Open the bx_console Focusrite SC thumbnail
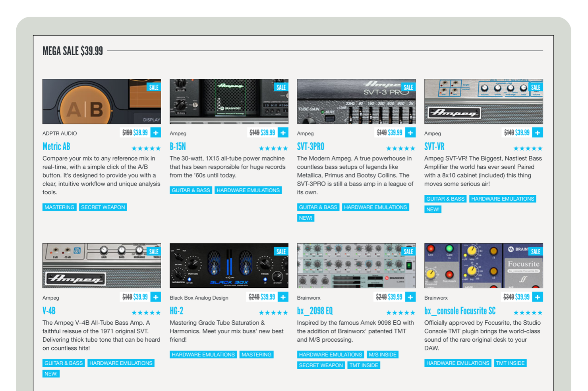The width and height of the screenshot is (588, 391). (484, 265)
